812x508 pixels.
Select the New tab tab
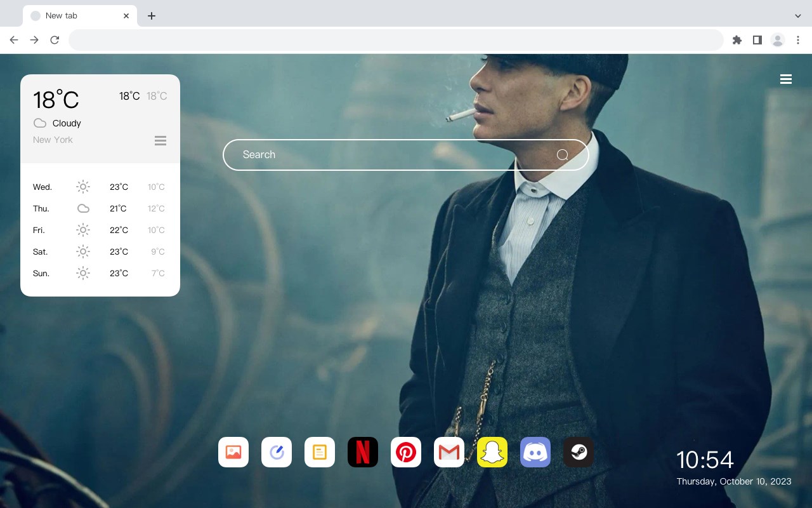click(80, 15)
